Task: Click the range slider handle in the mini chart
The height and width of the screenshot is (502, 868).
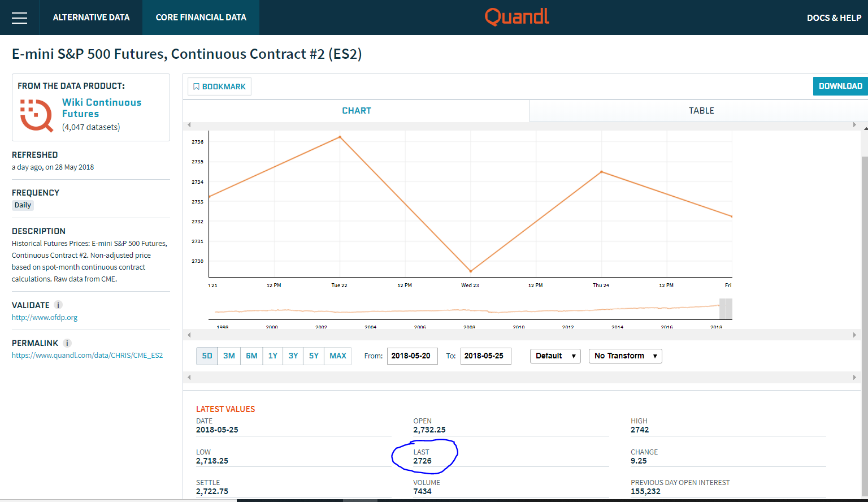Action: click(x=726, y=309)
